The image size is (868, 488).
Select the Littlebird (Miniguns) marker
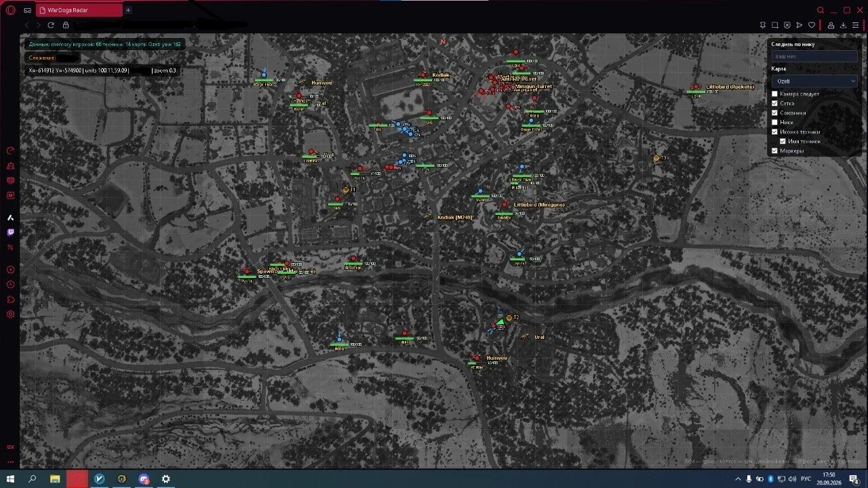505,205
